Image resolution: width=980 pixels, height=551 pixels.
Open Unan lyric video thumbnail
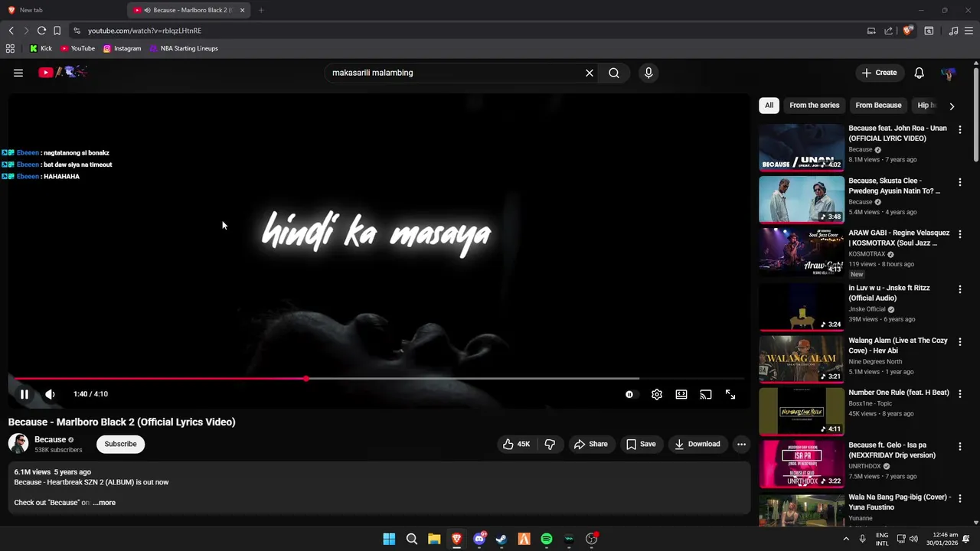pos(801,147)
